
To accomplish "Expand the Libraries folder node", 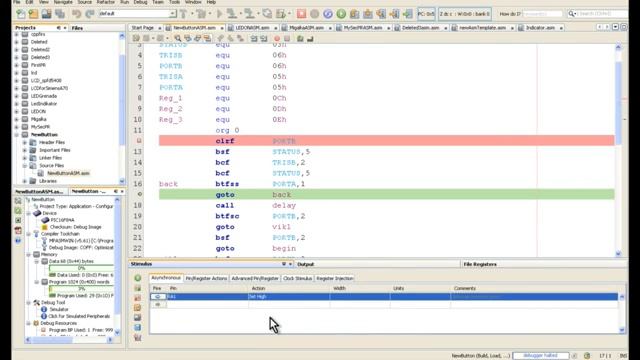I will (25, 181).
